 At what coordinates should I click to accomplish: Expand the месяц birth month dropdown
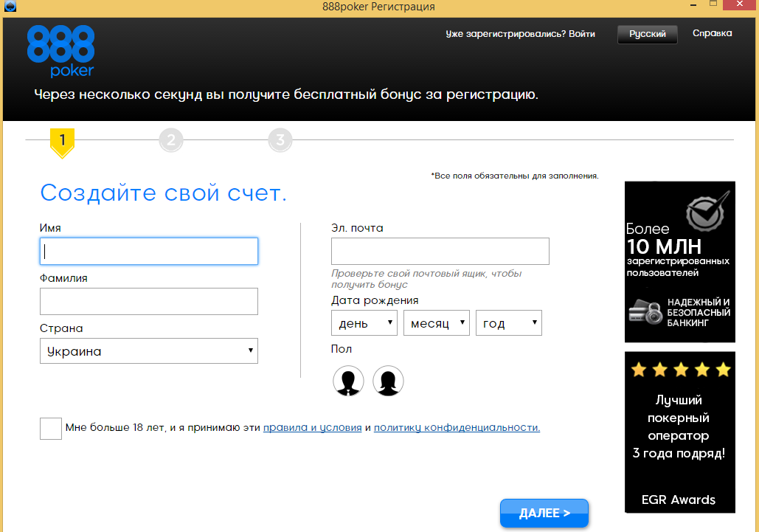click(436, 323)
